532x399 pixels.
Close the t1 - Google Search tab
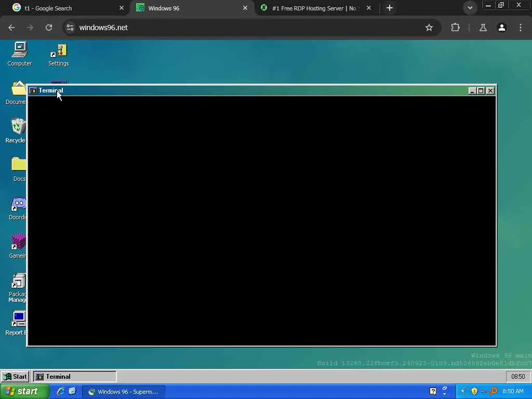[x=122, y=8]
